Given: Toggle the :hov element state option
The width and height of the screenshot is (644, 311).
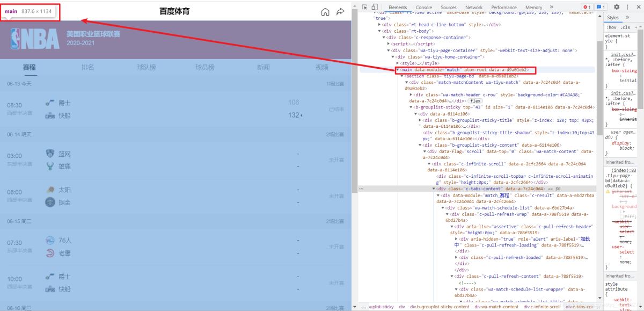Looking at the screenshot, I should pos(611,27).
